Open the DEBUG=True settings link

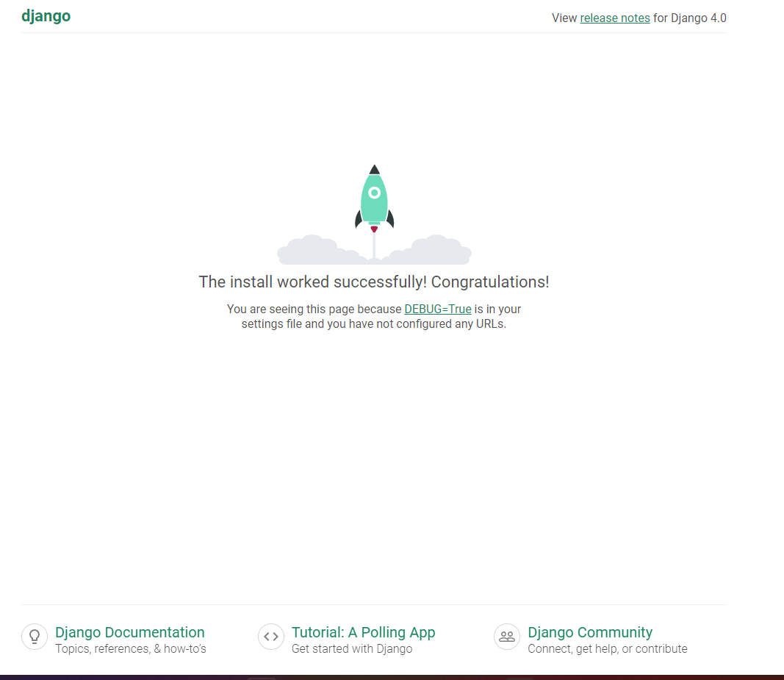(x=437, y=309)
